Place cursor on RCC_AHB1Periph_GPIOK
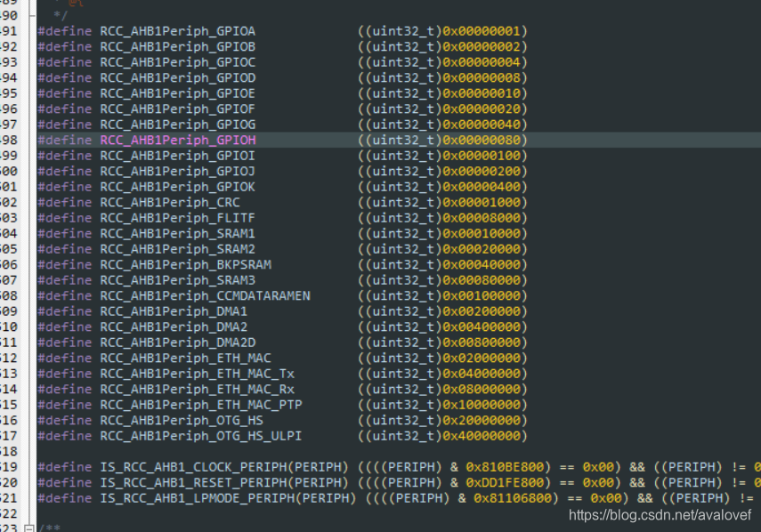Image resolution: width=761 pixels, height=532 pixels. click(x=178, y=187)
